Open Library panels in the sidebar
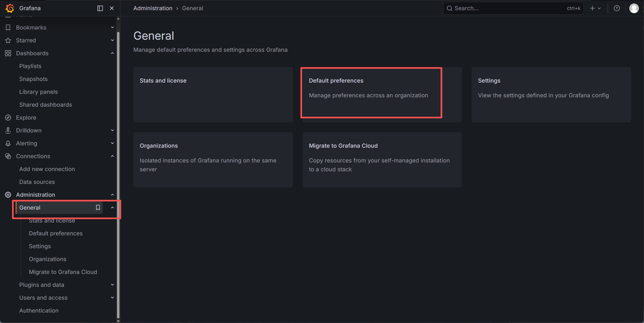The image size is (644, 323). [x=39, y=92]
